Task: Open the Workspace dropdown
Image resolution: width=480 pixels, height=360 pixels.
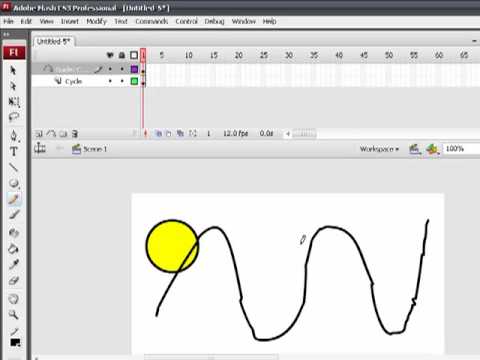Action: [x=379, y=149]
